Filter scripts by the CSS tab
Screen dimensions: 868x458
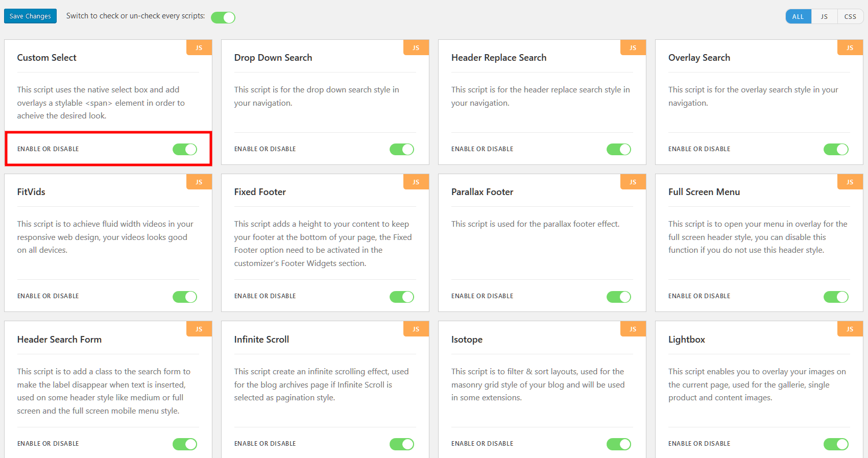850,16
